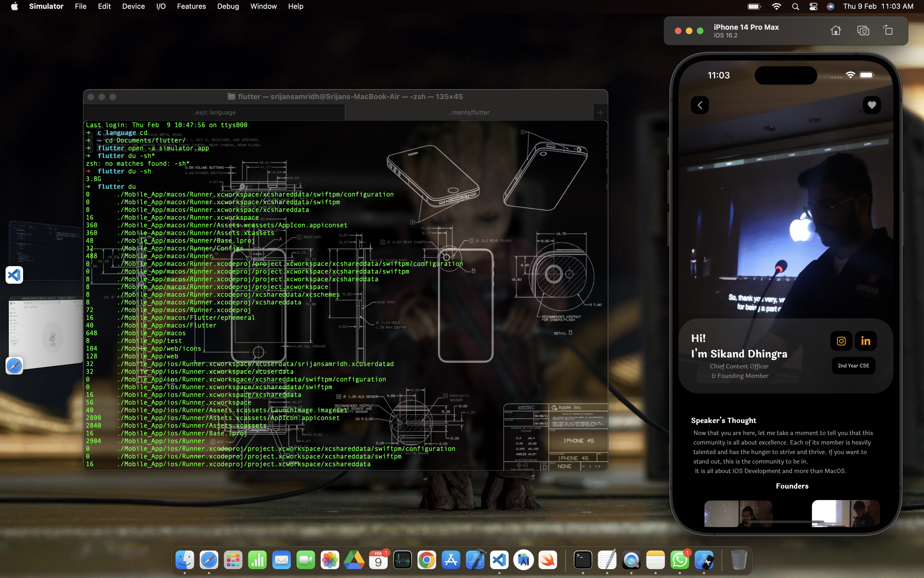
Task: Open Activity Monitor from the Dock
Action: [402, 560]
